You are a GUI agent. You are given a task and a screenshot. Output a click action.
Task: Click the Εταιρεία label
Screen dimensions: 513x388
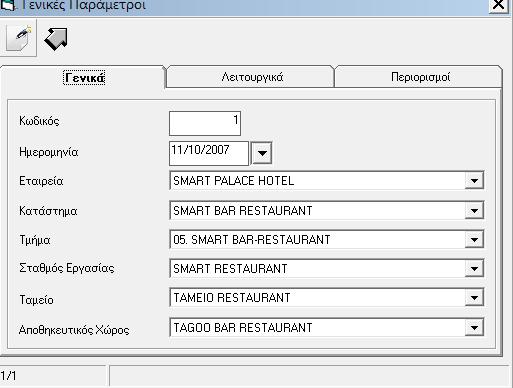41,181
